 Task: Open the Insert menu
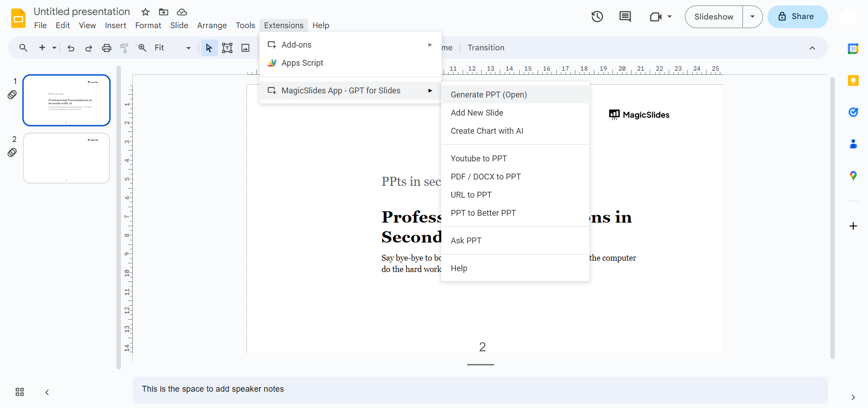click(116, 25)
